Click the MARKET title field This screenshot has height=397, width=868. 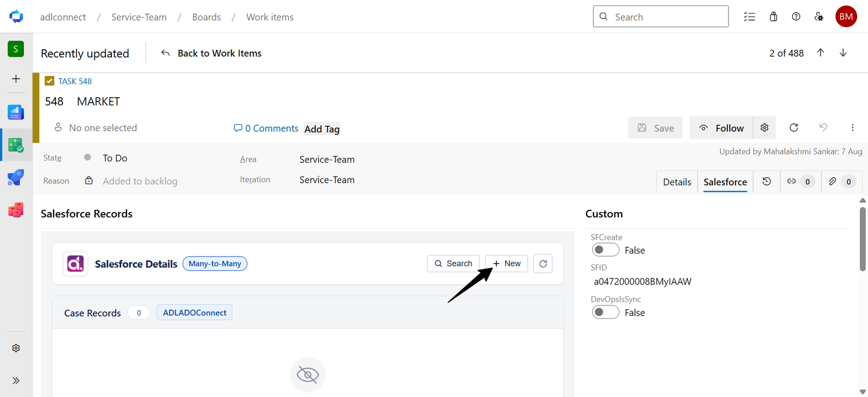click(99, 101)
